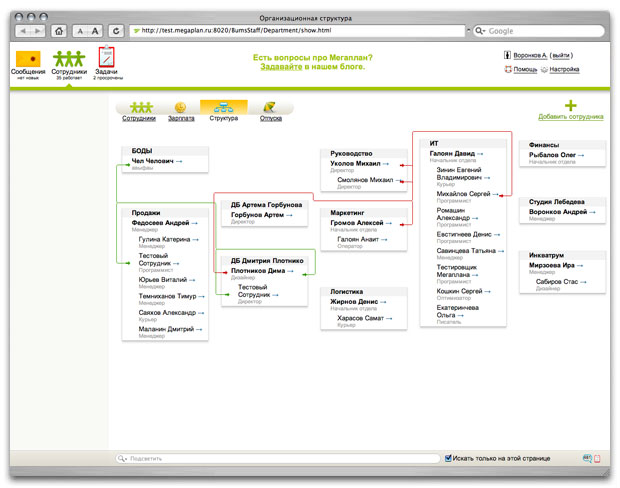
Task: Open the Google search engine dropdown
Action: click(x=480, y=31)
